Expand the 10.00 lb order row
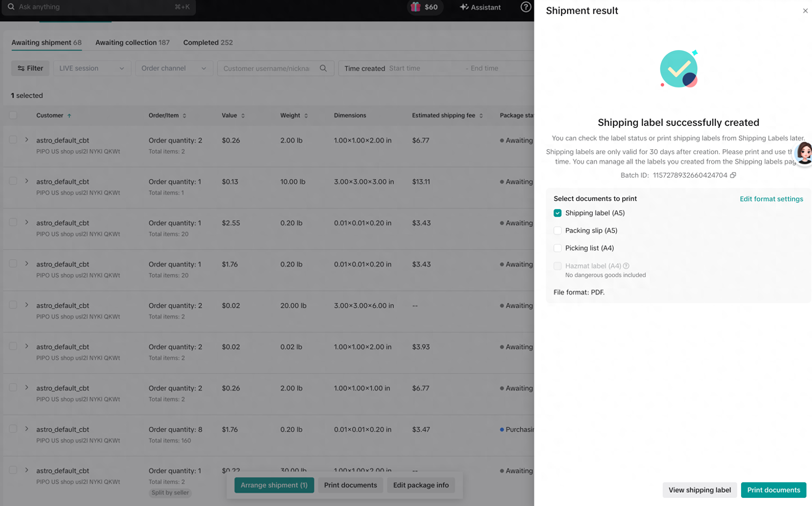The height and width of the screenshot is (506, 812). 26,181
